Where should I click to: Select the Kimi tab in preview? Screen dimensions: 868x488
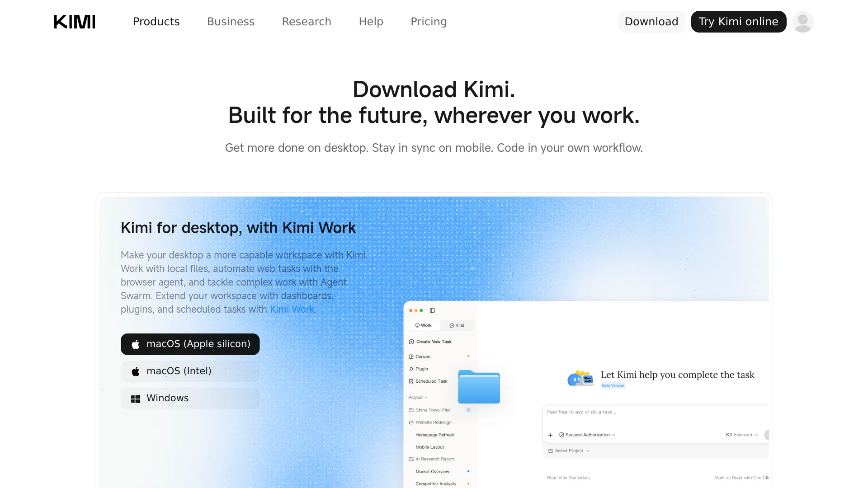point(457,325)
